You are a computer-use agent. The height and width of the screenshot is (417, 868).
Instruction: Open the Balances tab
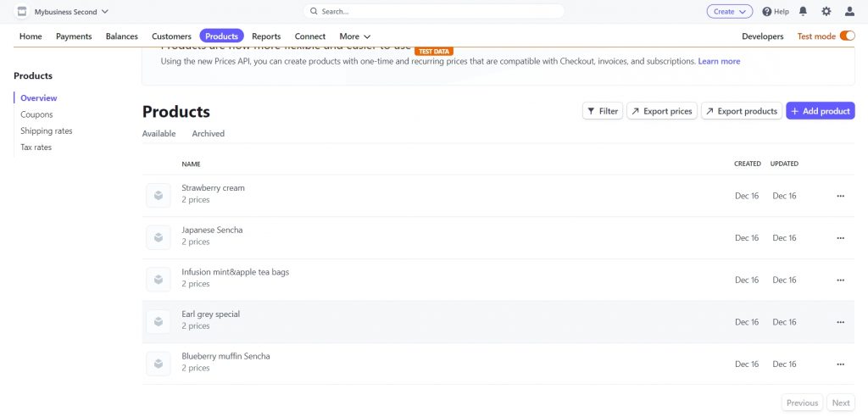[122, 36]
